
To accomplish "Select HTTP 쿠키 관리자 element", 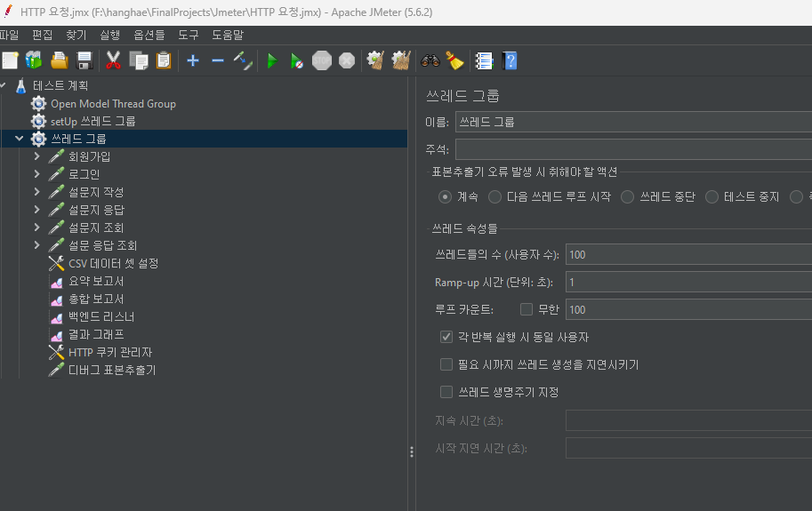I will pyautogui.click(x=110, y=352).
